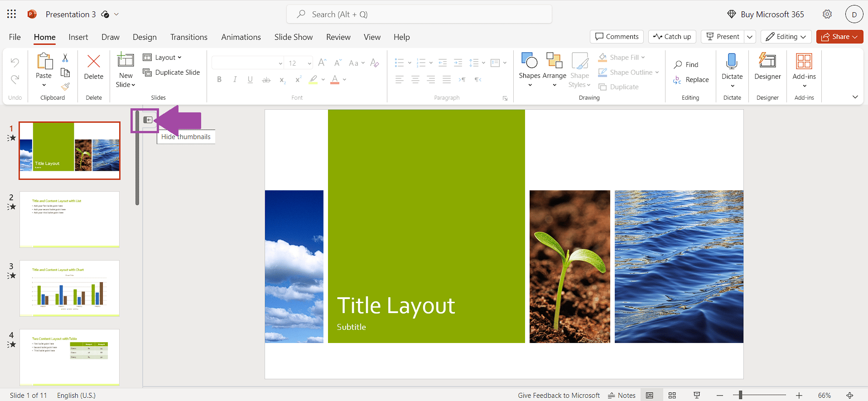The height and width of the screenshot is (401, 868).
Task: Click Decrease Font Size icon
Action: click(x=338, y=63)
